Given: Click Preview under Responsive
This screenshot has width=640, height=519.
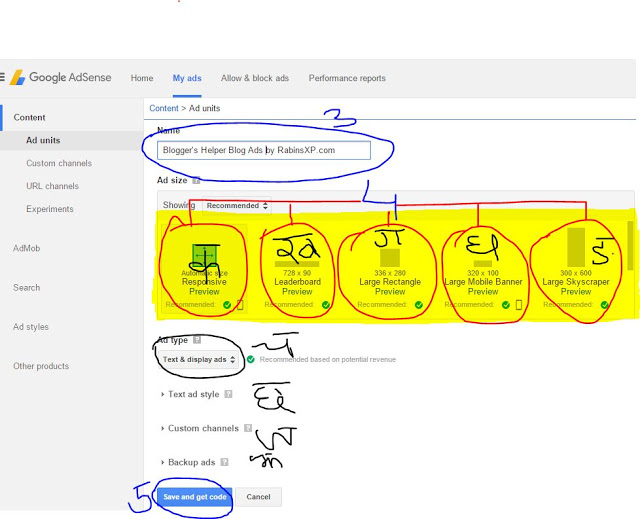Looking at the screenshot, I should pyautogui.click(x=204, y=292).
